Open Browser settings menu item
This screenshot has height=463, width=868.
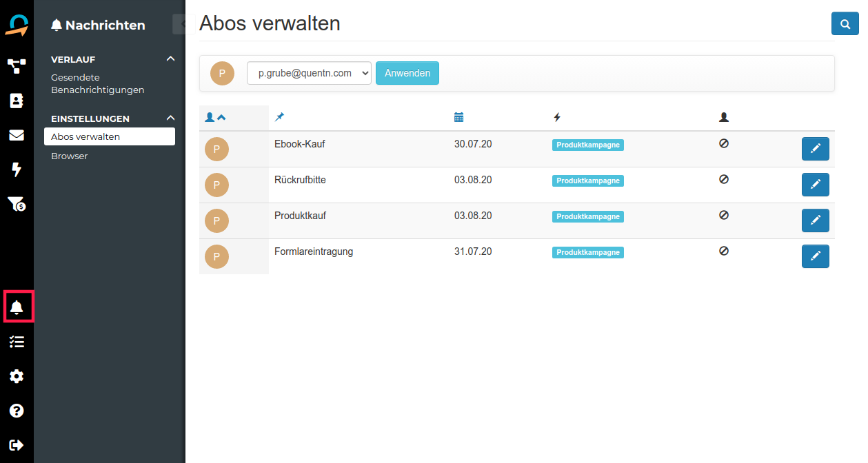coord(70,156)
